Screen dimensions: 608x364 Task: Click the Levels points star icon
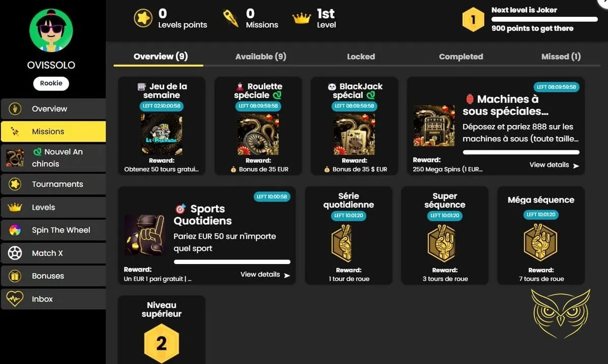point(143,18)
